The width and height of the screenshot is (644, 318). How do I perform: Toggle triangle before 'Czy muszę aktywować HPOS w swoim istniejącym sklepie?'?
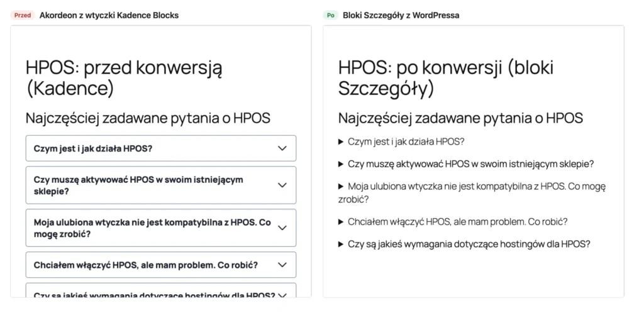coord(340,164)
